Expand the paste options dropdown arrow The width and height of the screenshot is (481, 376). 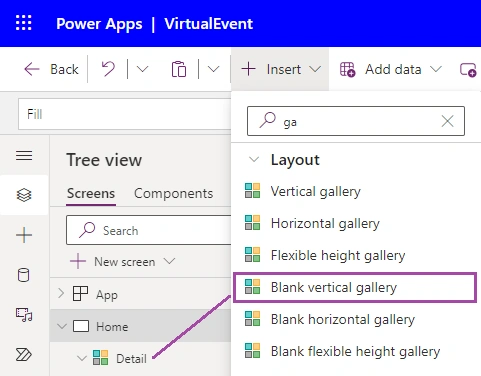click(213, 69)
